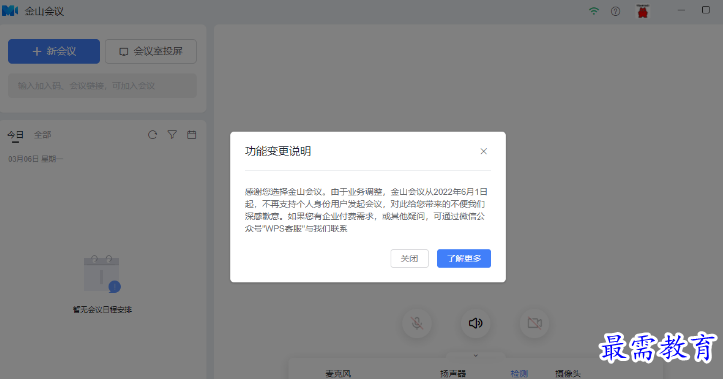Click the 功能变更说明 dialog title

pyautogui.click(x=278, y=151)
